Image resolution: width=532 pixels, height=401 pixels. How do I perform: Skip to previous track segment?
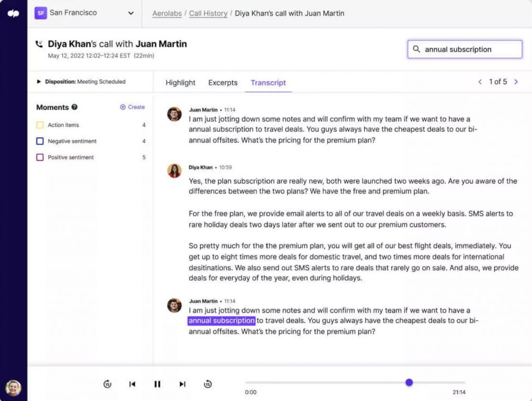pyautogui.click(x=132, y=384)
